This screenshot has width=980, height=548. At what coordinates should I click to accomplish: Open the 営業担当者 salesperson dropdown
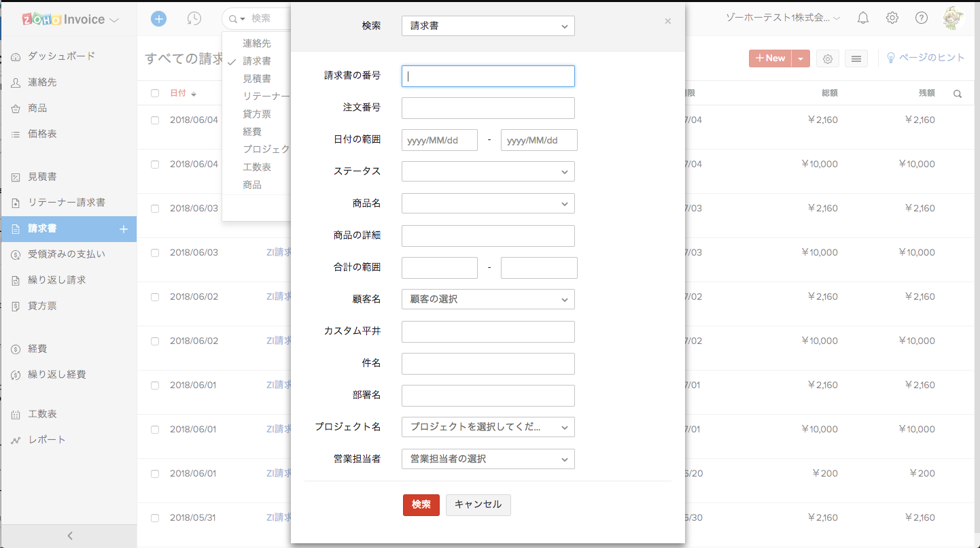click(488, 459)
